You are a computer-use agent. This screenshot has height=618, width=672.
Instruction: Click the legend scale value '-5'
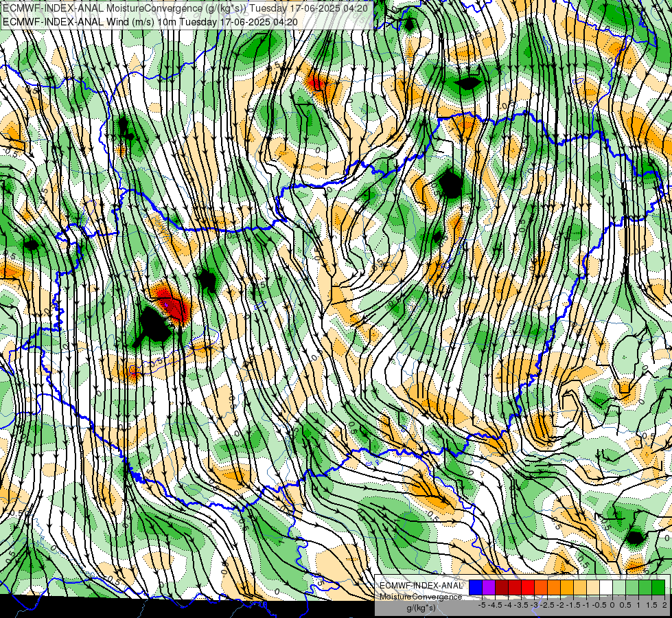[482, 605]
